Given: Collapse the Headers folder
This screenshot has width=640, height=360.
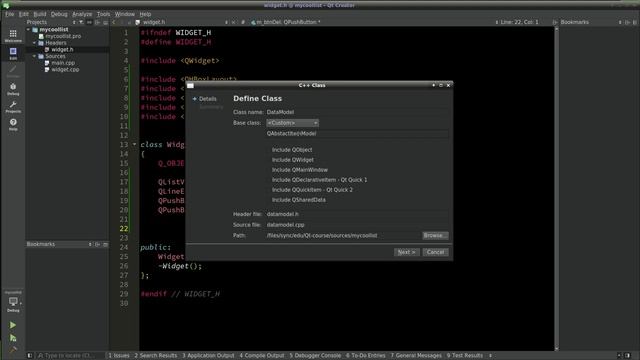Looking at the screenshot, I should [x=35, y=43].
